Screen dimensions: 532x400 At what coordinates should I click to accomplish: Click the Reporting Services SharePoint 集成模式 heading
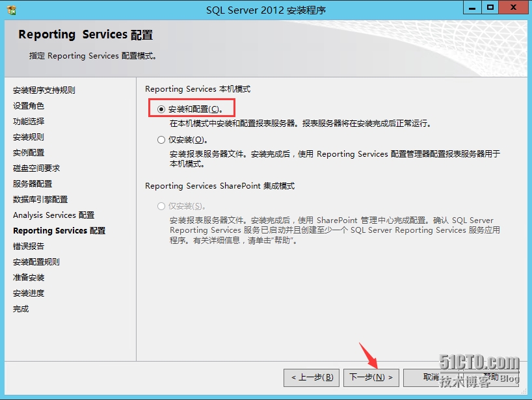220,186
